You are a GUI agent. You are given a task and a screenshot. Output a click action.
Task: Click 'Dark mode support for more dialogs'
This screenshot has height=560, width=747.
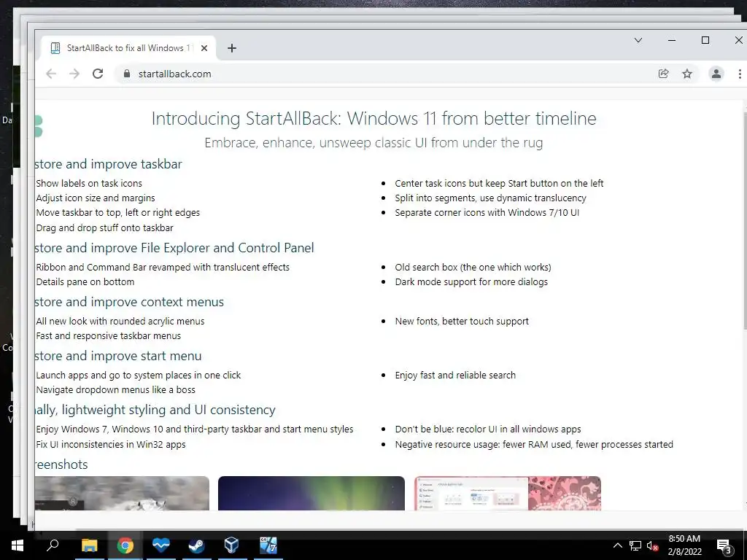tap(471, 282)
